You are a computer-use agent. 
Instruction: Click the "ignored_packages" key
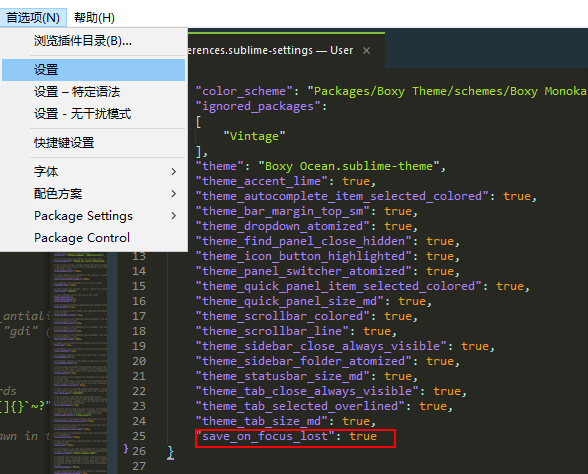click(x=258, y=106)
